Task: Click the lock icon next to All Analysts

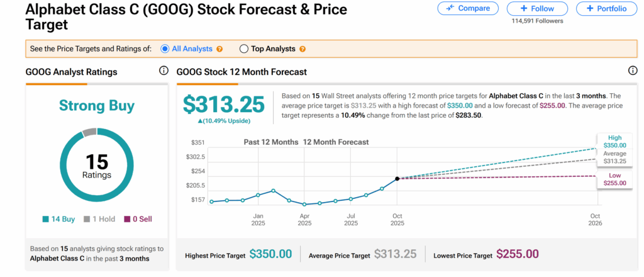Action: [x=219, y=49]
